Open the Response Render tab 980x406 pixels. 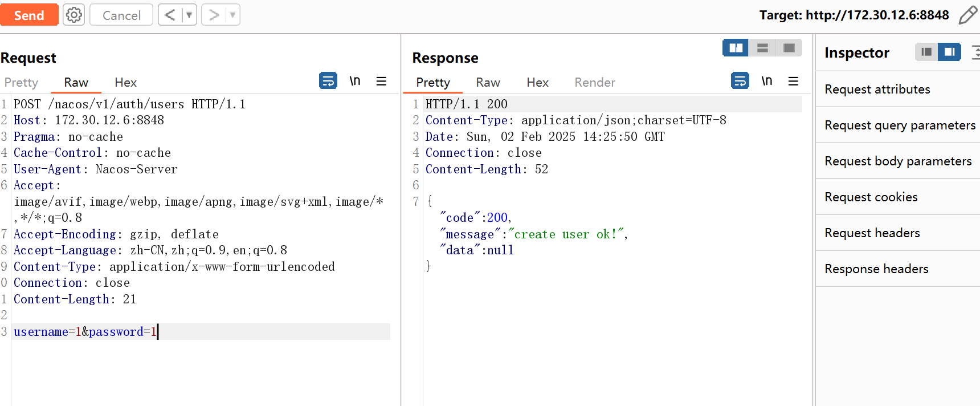(x=595, y=82)
